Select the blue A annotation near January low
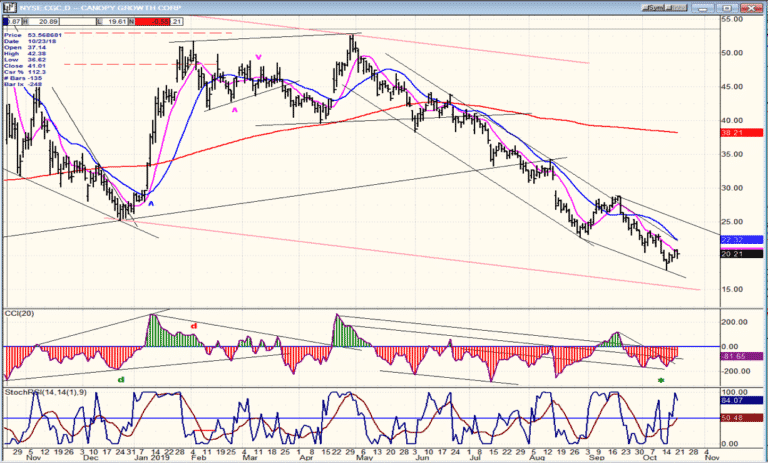 151,203
